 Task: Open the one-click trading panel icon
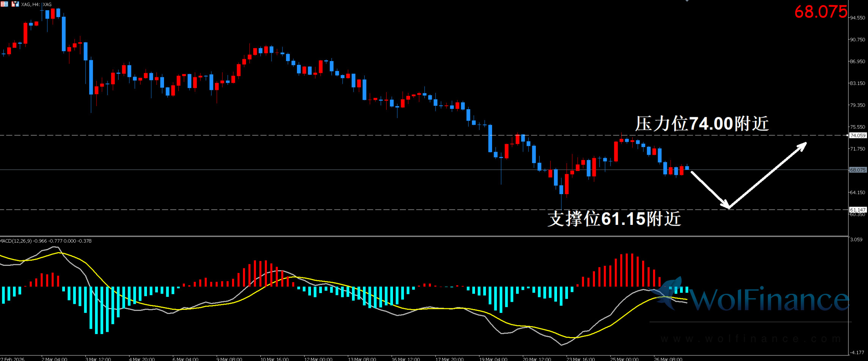pyautogui.click(x=15, y=4)
